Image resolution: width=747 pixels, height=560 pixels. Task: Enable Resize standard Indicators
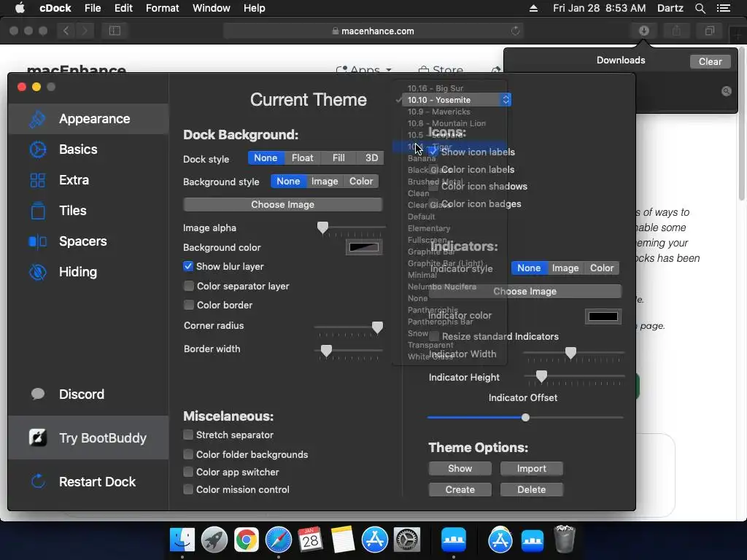433,336
